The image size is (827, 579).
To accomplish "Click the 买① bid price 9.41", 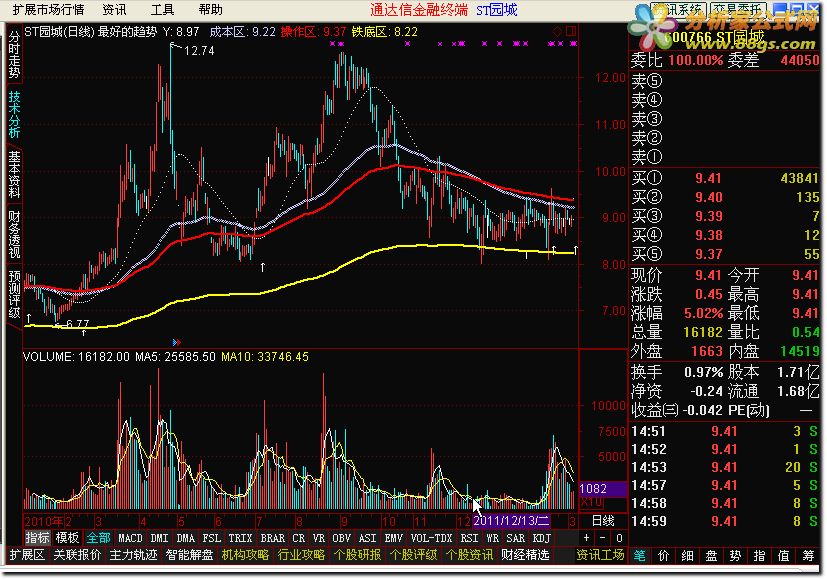I will [x=708, y=178].
